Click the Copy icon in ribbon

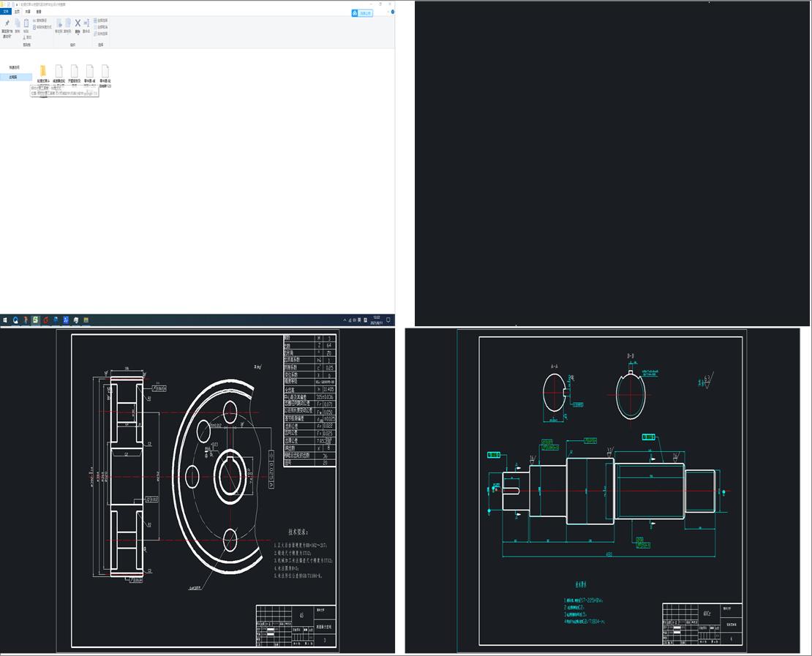coord(18,26)
